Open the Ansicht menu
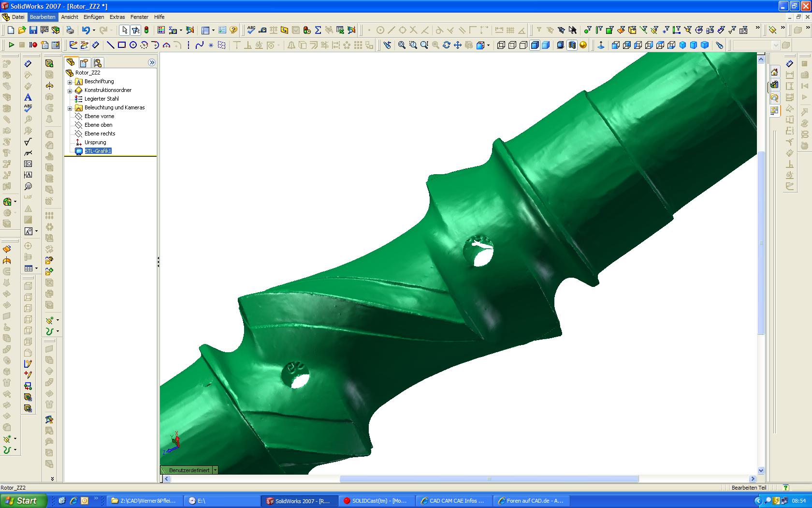The image size is (812, 508). click(70, 17)
